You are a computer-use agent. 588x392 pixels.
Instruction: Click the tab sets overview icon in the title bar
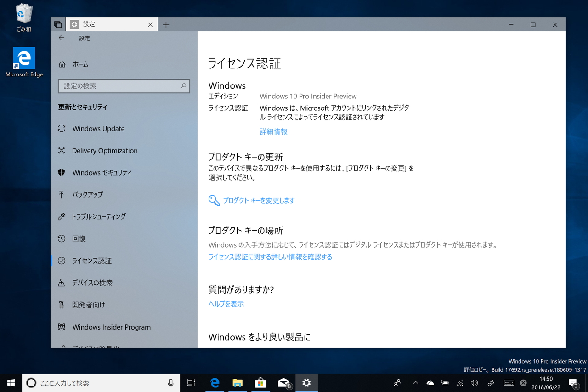(x=58, y=25)
